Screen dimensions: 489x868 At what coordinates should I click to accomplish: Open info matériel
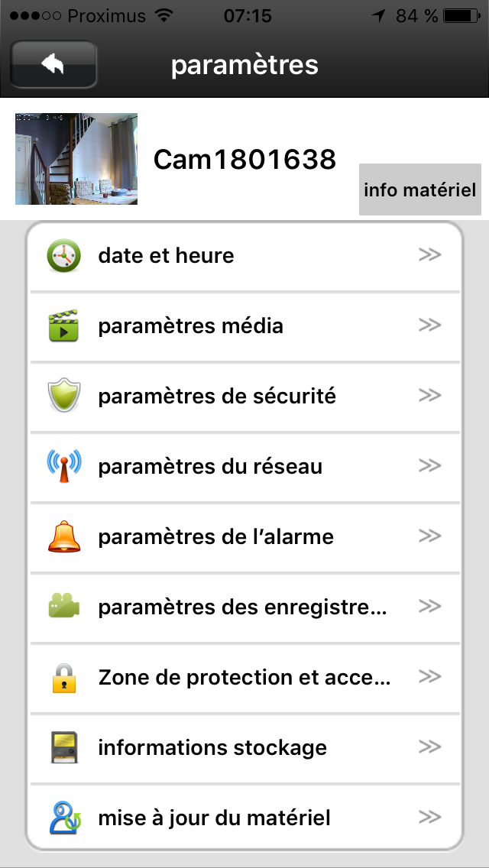pyautogui.click(x=419, y=189)
